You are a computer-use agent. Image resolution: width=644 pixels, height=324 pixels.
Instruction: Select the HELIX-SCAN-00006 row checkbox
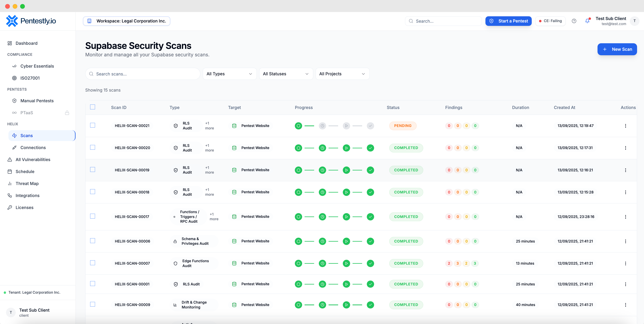(x=93, y=241)
